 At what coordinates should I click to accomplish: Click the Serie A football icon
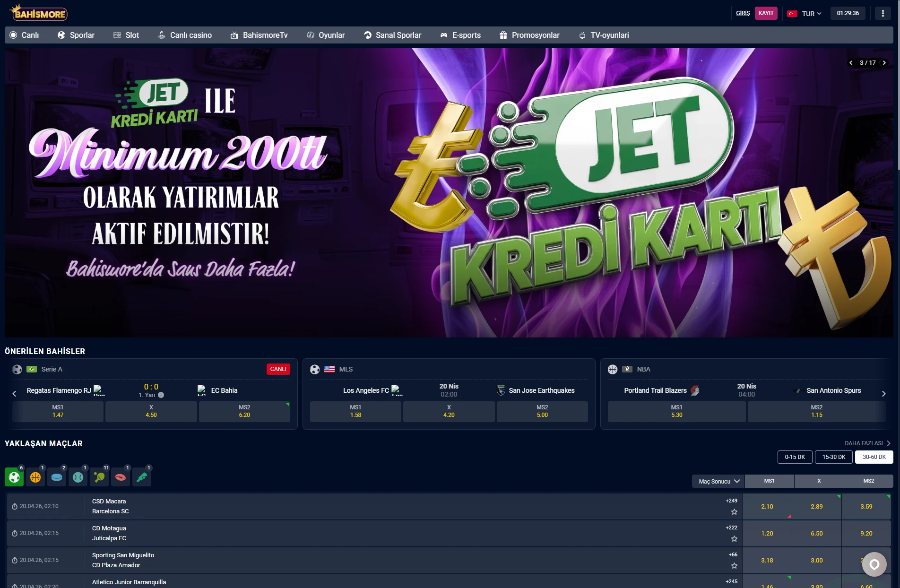(x=17, y=369)
